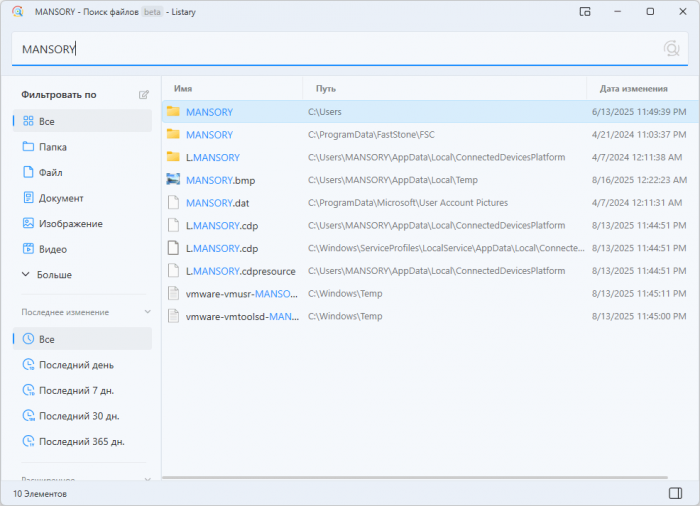Collapse the Расширенное section chevron
Image resolution: width=700 pixels, height=506 pixels.
point(146,479)
